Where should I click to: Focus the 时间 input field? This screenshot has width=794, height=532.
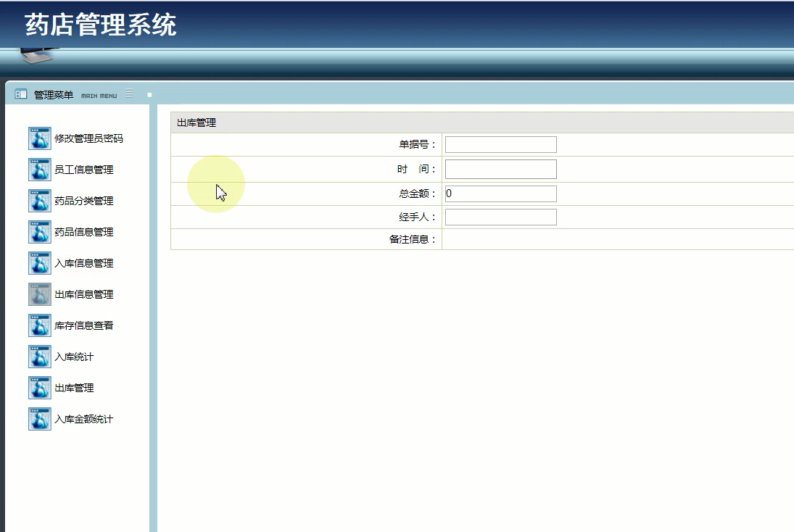501,169
